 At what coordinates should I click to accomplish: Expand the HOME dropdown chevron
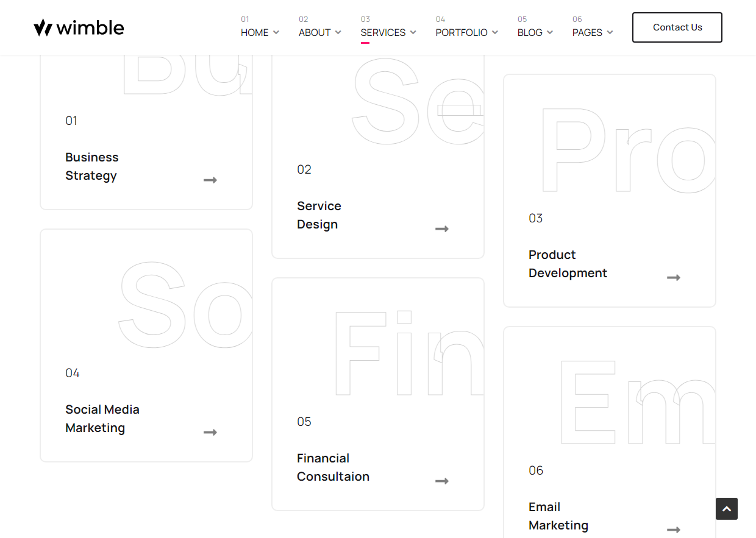pyautogui.click(x=276, y=32)
